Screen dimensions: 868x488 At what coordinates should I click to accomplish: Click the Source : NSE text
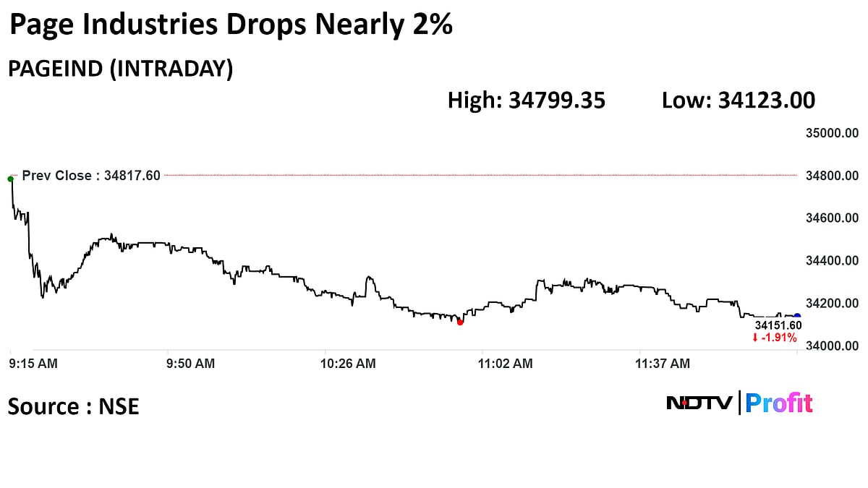(73, 406)
